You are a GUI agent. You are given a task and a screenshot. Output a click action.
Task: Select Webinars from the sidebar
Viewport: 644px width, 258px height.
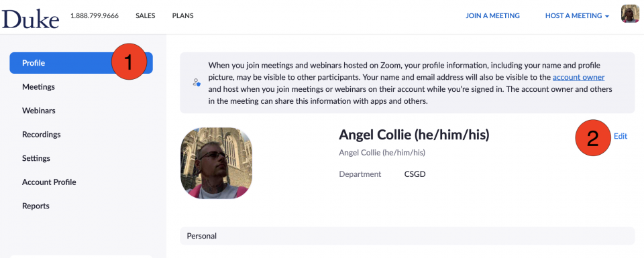point(39,111)
